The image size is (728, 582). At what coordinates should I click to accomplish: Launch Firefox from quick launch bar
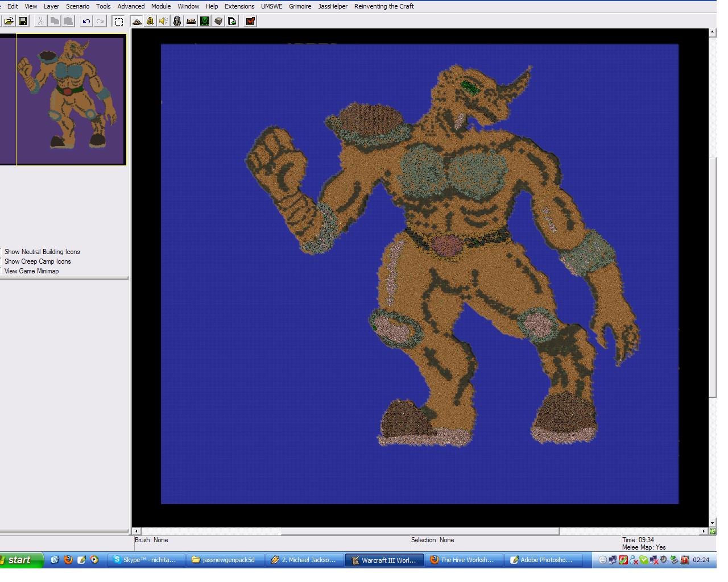pyautogui.click(x=68, y=560)
